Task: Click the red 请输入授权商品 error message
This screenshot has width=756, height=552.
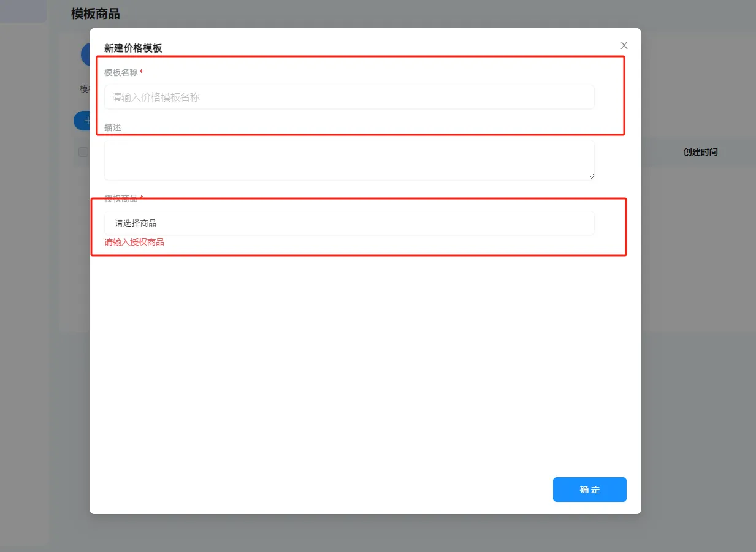Action: click(134, 241)
